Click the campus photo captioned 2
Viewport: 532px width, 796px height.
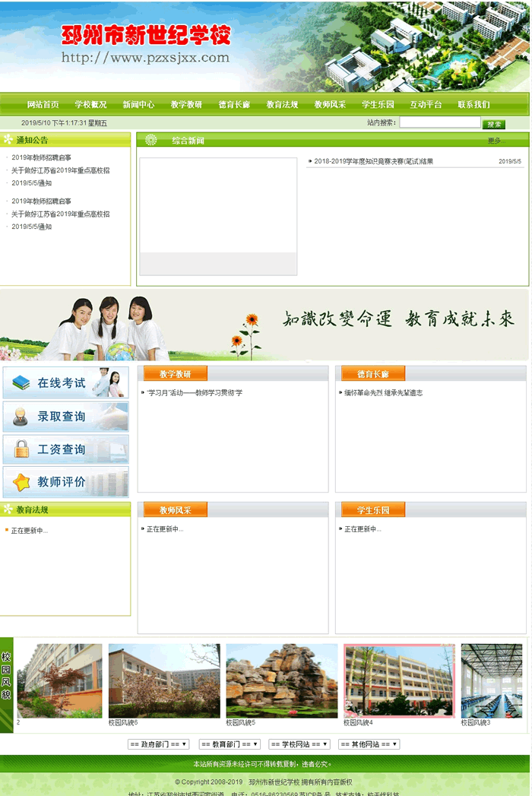point(59,680)
